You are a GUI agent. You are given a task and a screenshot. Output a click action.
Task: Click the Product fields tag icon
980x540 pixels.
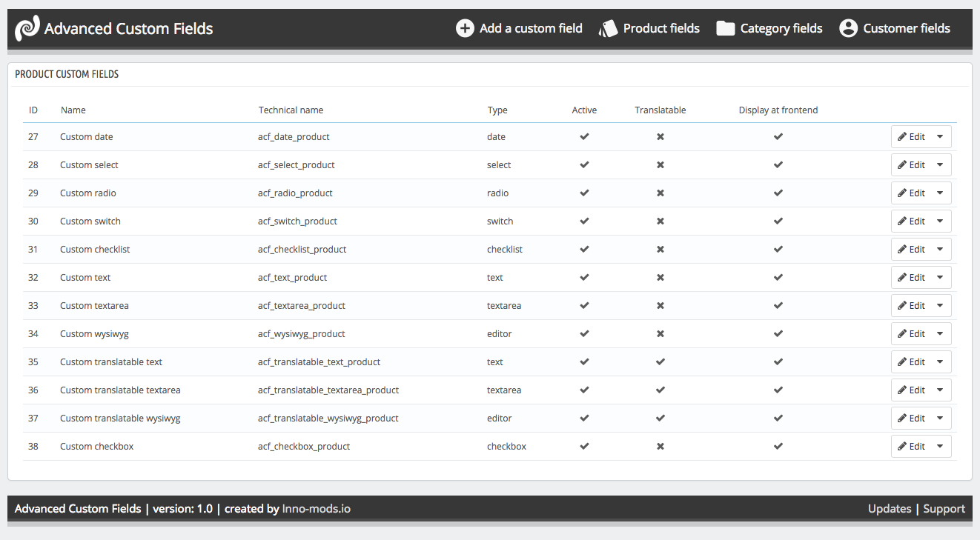pyautogui.click(x=609, y=29)
